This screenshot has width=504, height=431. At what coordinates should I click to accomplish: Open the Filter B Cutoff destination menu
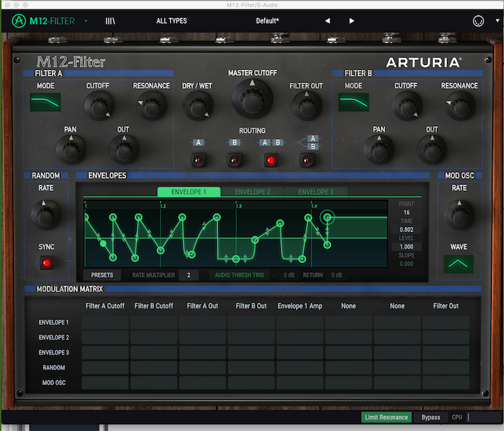[x=153, y=306]
